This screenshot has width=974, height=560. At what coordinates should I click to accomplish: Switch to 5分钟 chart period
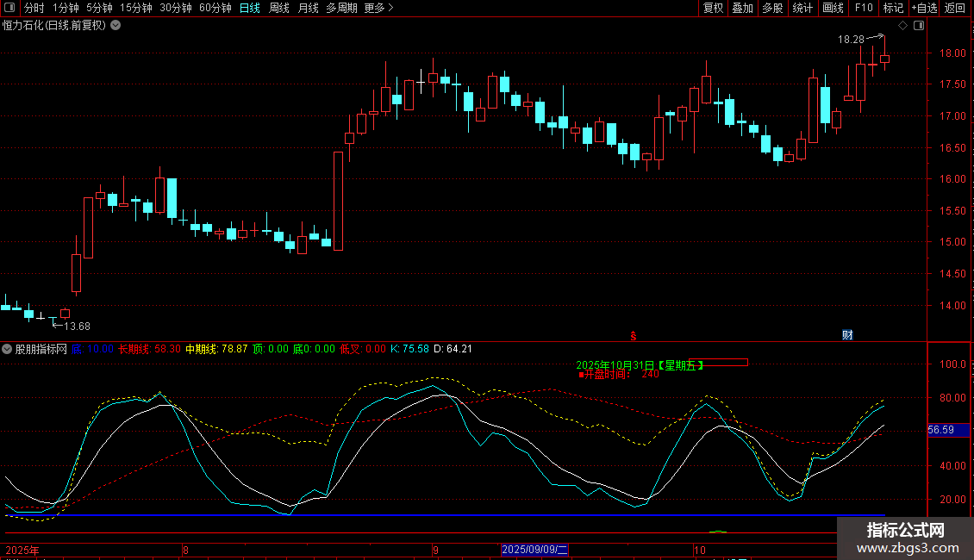(x=99, y=8)
